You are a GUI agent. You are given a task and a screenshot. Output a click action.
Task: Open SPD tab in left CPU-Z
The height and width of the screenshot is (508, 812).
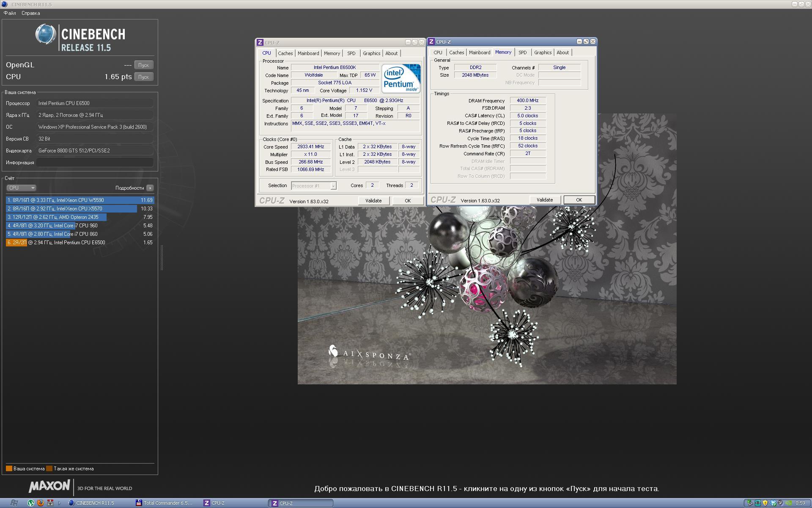[351, 53]
